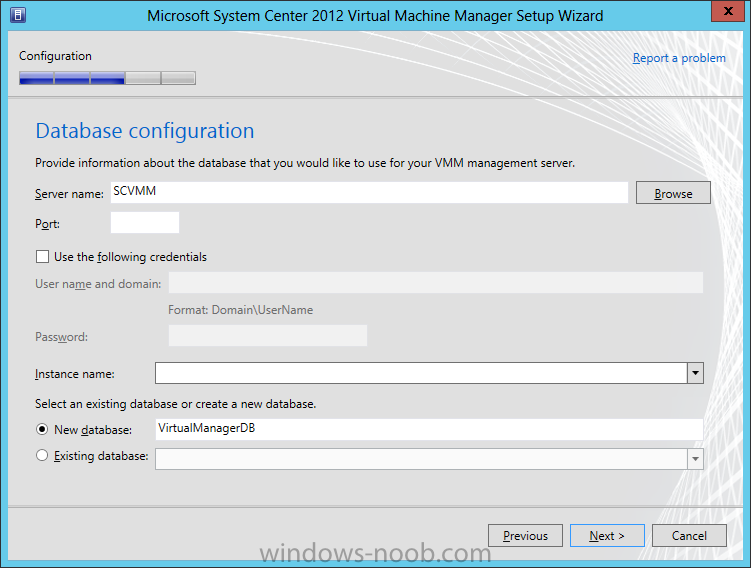Image resolution: width=751 pixels, height=568 pixels.
Task: Go back with the Previous button
Action: coord(525,535)
